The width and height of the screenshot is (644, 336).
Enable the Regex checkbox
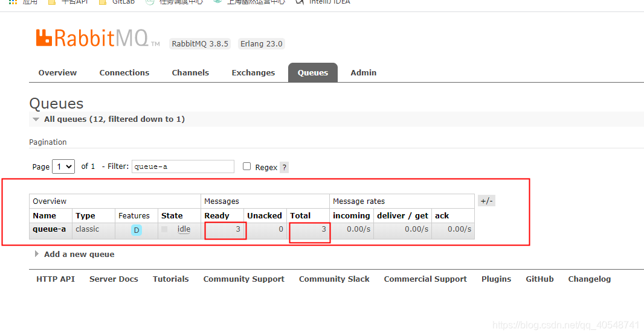coord(246,166)
